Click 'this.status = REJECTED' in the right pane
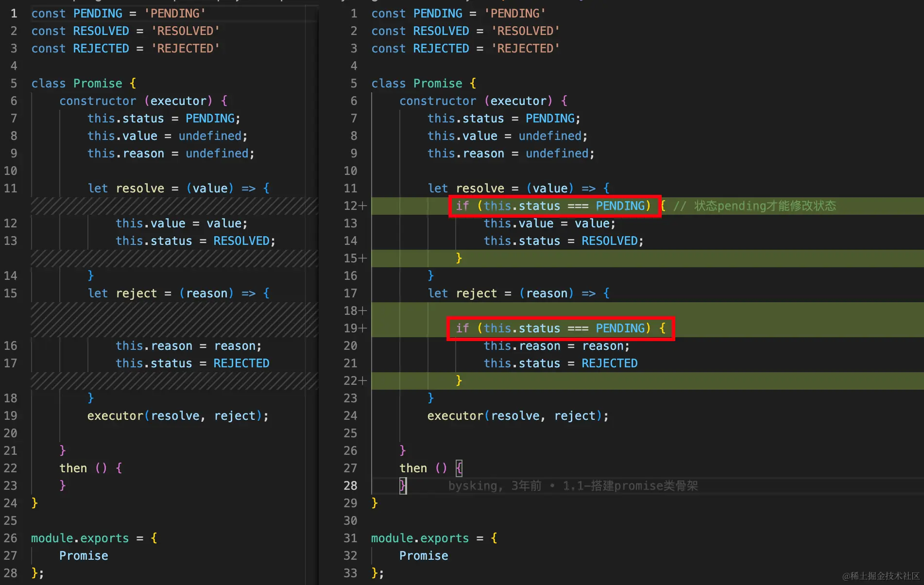The image size is (924, 585). click(561, 363)
